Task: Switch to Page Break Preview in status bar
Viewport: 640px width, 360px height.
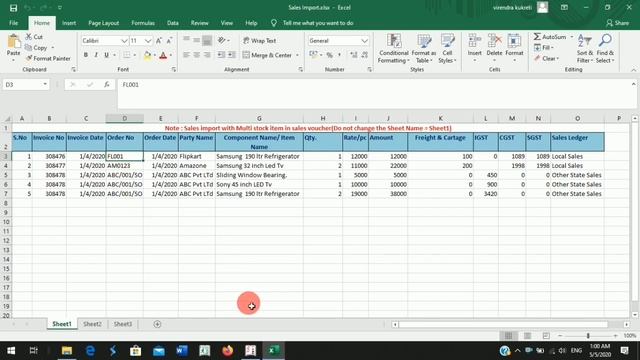Action: 546,336
